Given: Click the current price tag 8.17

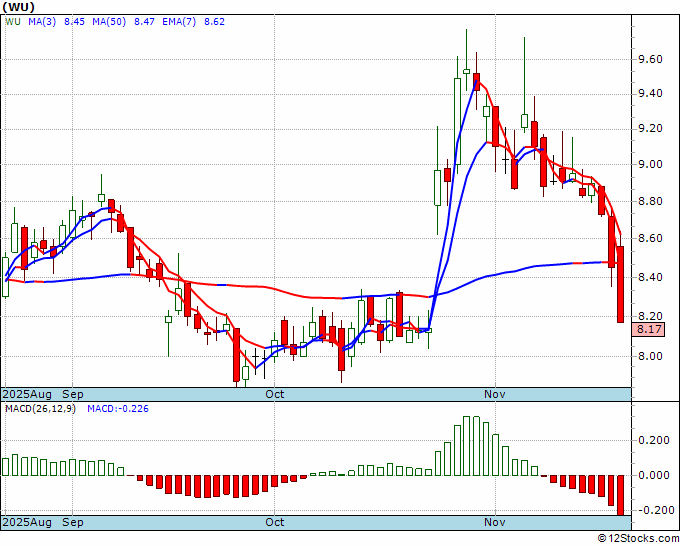Looking at the screenshot, I should [649, 329].
